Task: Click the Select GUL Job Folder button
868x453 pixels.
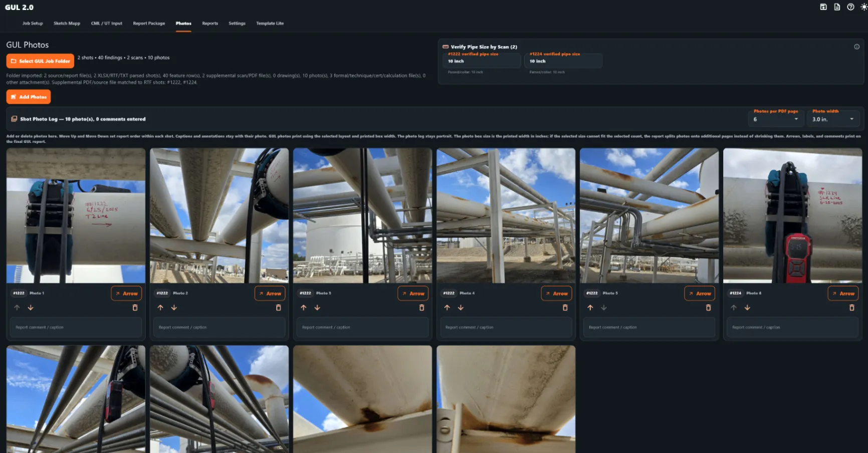Action: pyautogui.click(x=40, y=61)
